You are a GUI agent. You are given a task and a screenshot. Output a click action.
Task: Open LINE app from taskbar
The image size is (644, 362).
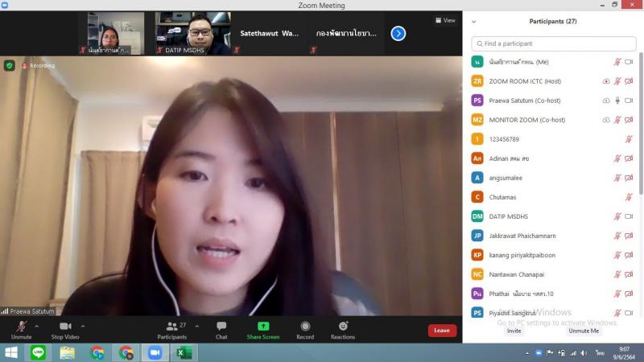pos(38,352)
